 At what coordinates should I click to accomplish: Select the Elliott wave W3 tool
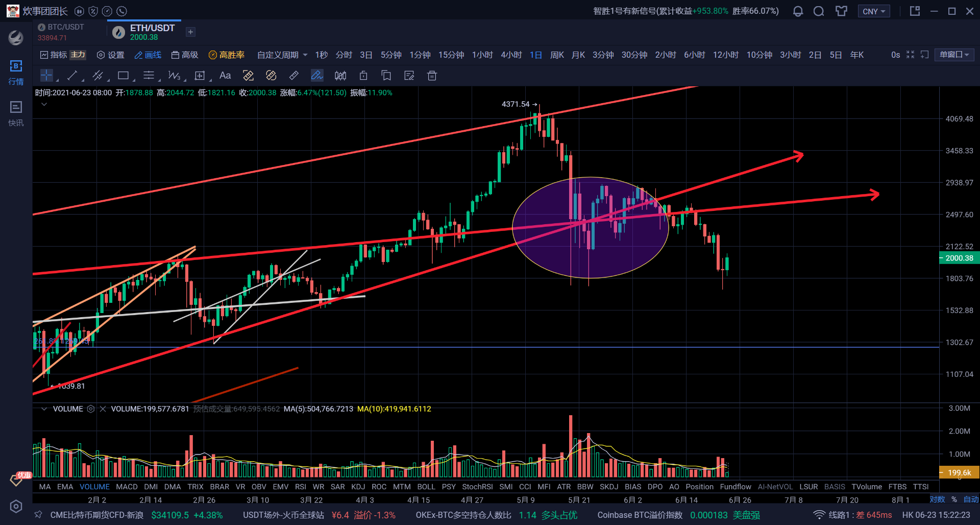(x=174, y=76)
